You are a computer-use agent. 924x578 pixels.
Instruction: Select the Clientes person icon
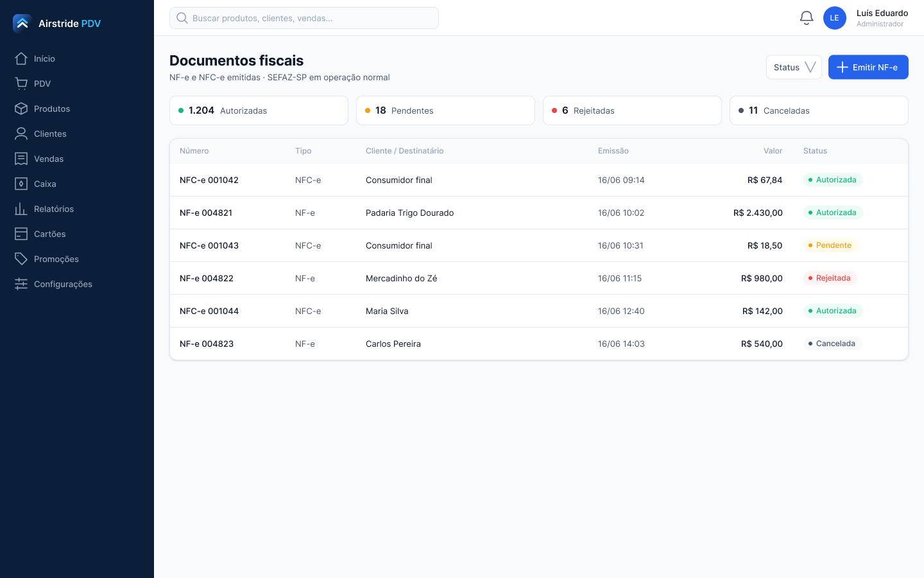tap(21, 134)
